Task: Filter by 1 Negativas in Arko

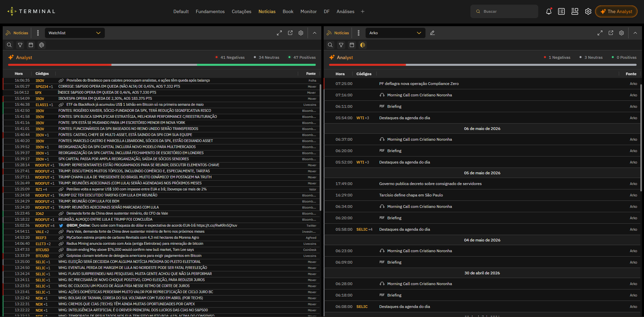Action: (557, 57)
